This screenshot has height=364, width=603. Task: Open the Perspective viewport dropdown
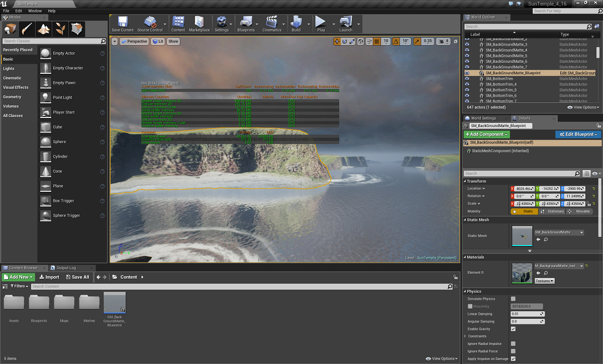(x=134, y=41)
